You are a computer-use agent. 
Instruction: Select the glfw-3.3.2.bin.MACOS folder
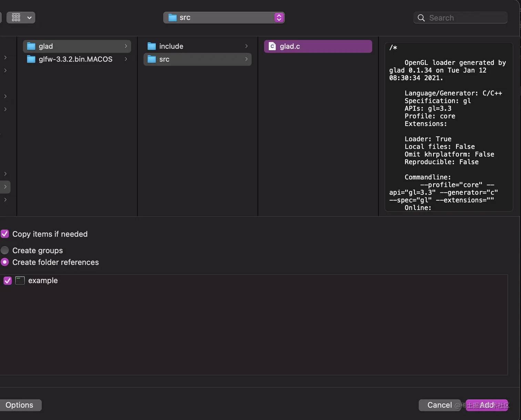click(77, 59)
